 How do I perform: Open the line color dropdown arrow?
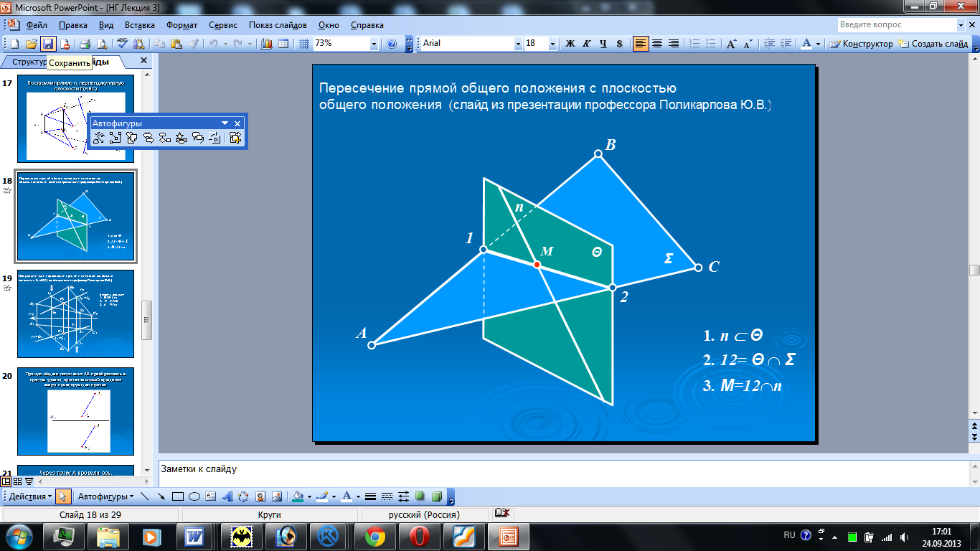[x=334, y=496]
